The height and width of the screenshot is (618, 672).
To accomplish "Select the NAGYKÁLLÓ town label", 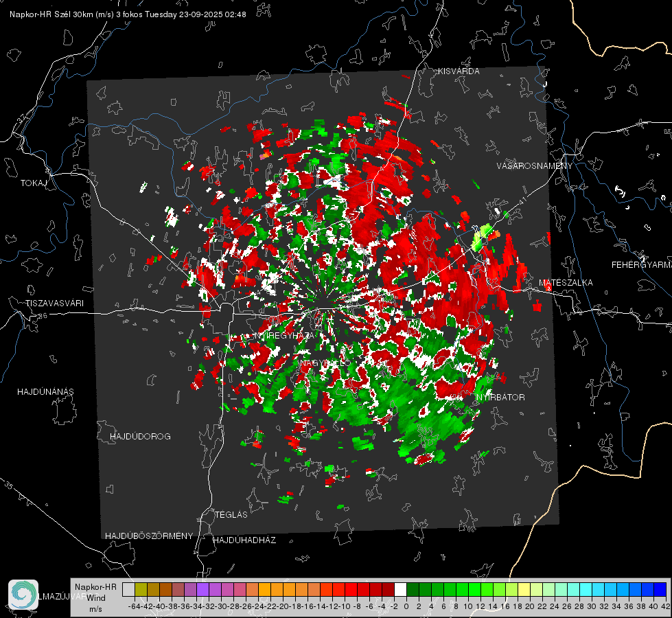I will click(325, 363).
